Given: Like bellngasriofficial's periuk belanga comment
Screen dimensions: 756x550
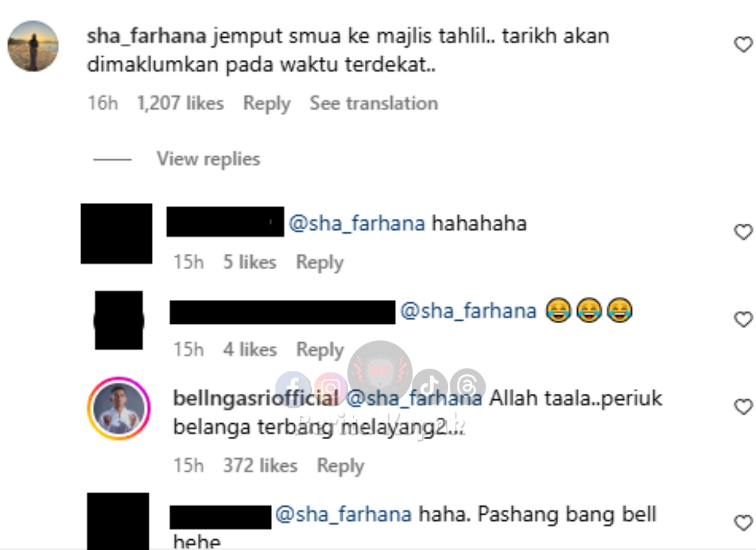Looking at the screenshot, I should point(744,406).
